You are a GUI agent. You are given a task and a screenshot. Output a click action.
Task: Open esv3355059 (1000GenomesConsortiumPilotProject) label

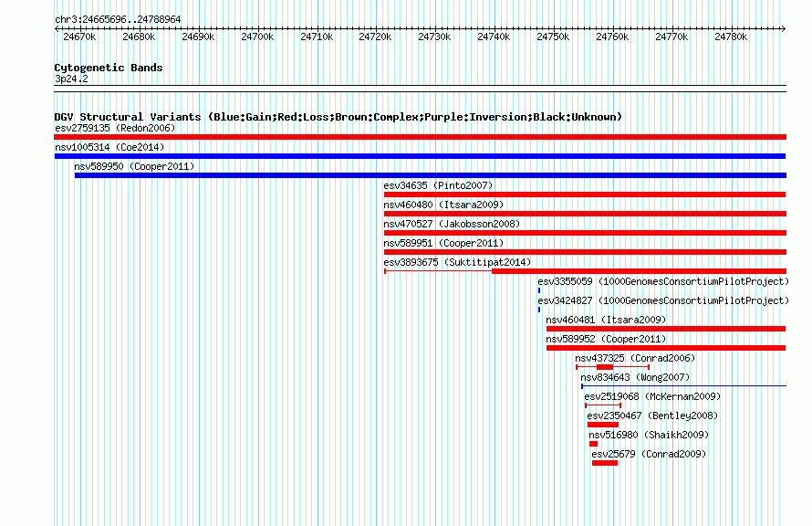[663, 281]
